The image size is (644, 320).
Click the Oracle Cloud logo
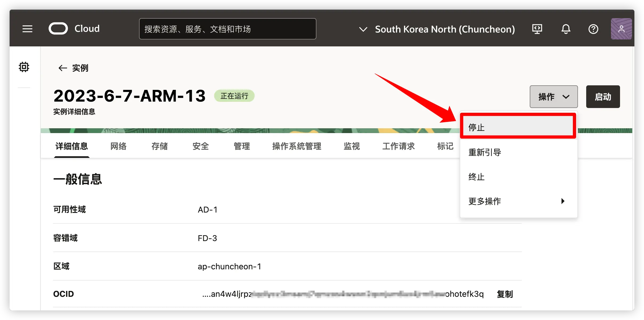(59, 28)
